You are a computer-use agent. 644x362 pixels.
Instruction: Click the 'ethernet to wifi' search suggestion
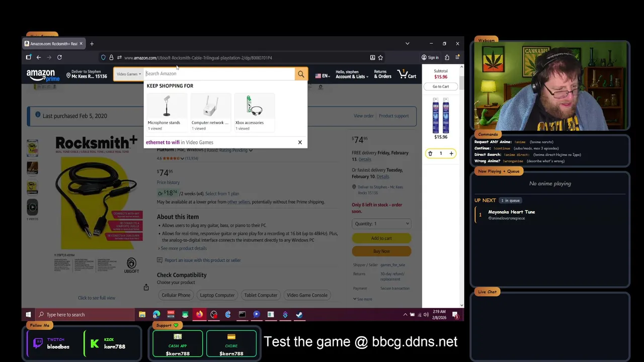click(x=180, y=142)
